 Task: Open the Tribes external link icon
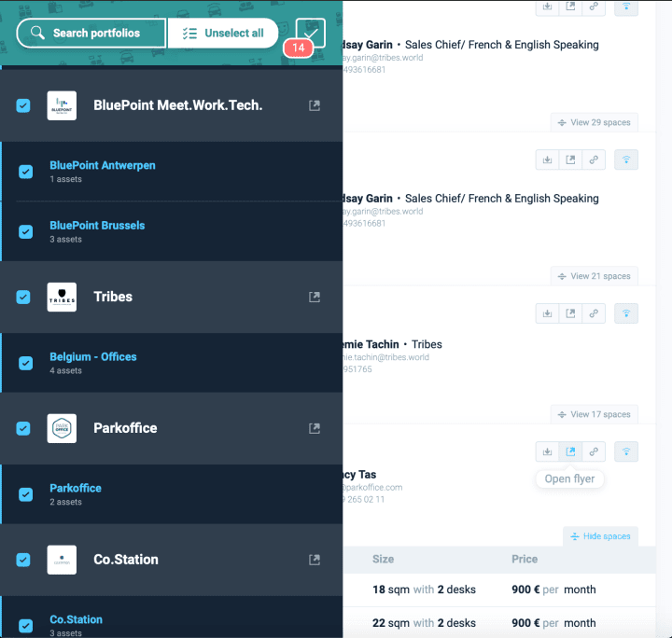[315, 297]
